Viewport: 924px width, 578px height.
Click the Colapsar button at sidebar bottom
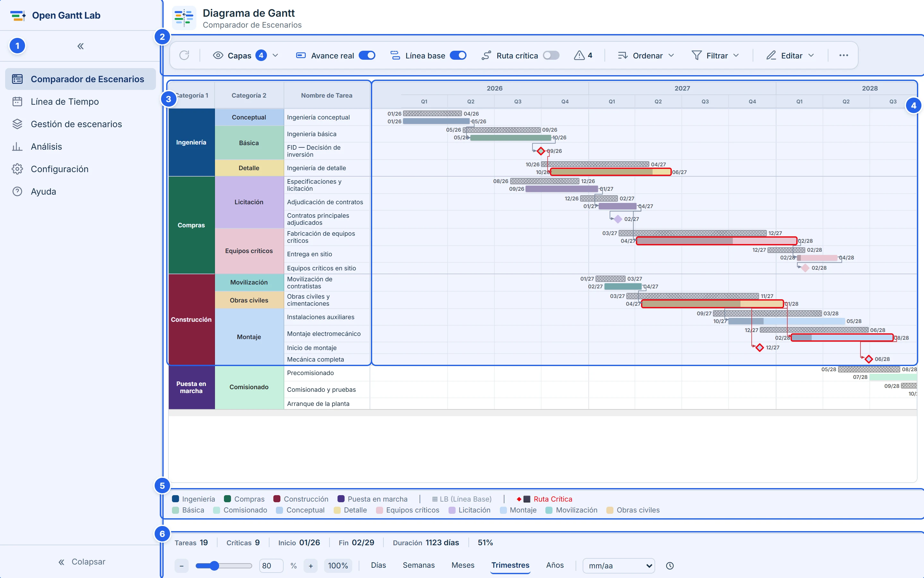click(x=81, y=562)
